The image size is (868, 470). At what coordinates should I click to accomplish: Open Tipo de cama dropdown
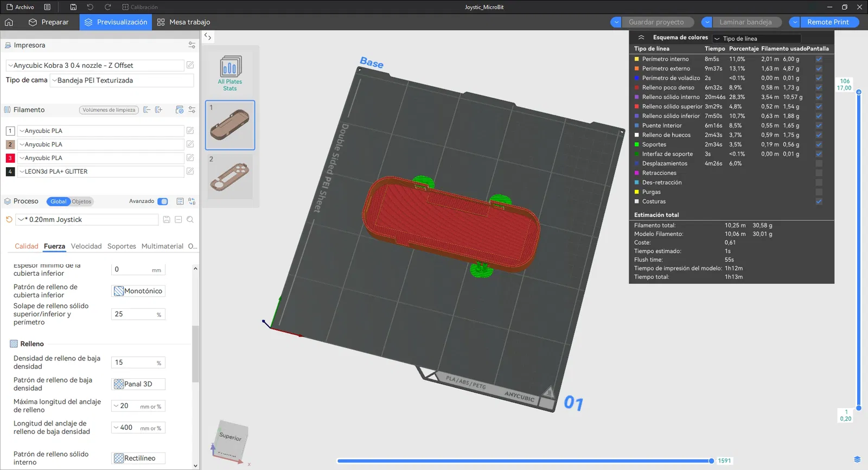tap(122, 80)
